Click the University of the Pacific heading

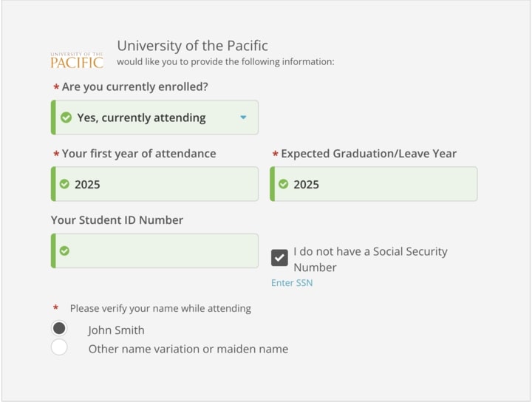point(192,46)
